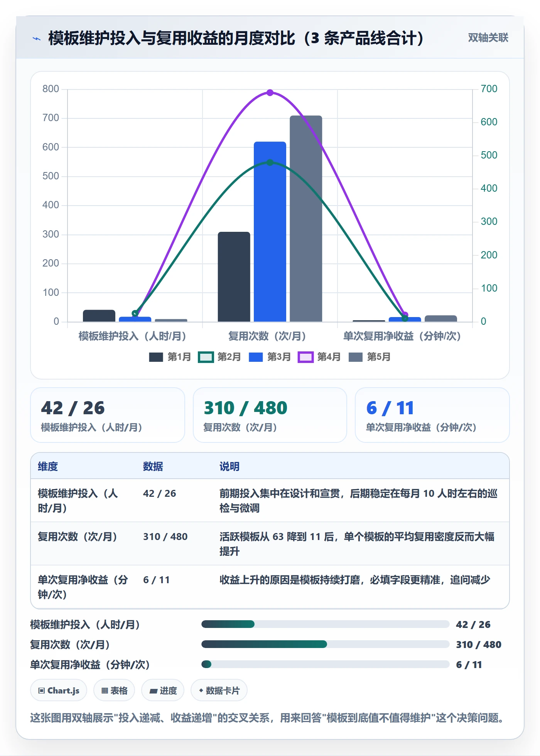
Task: Click the 6 / 11 cell in the table
Action: click(157, 580)
